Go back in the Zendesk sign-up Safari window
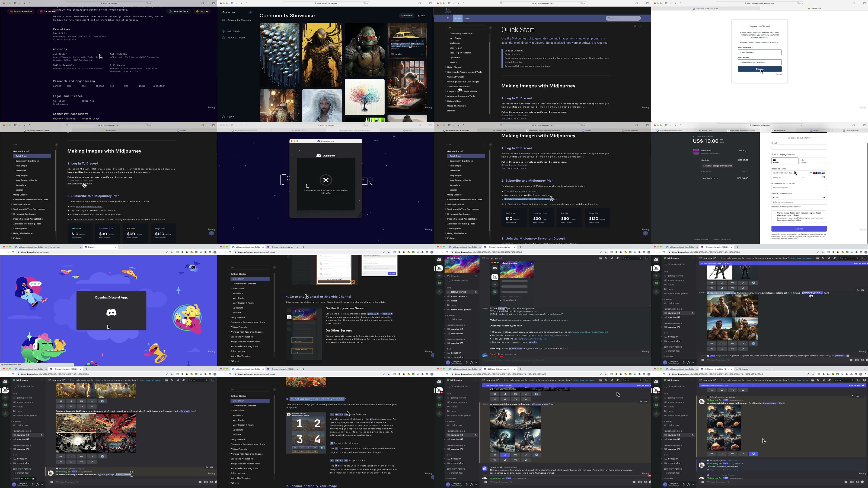 click(x=676, y=3)
